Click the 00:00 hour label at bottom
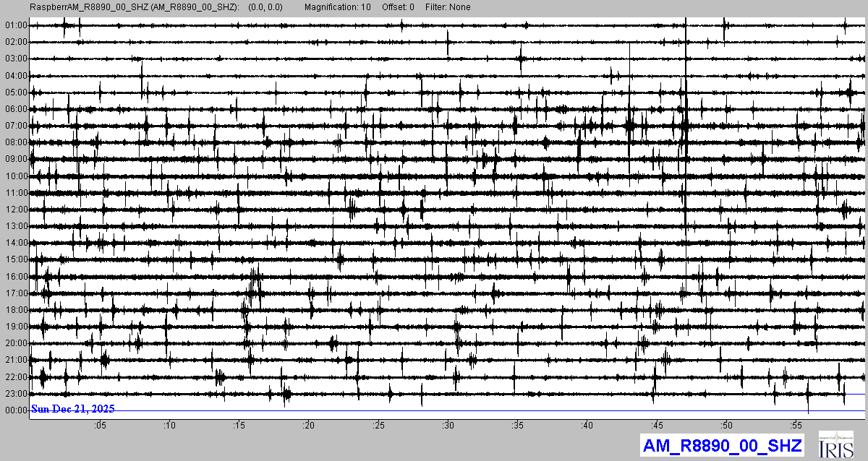The height and width of the screenshot is (461, 868). coord(15,410)
